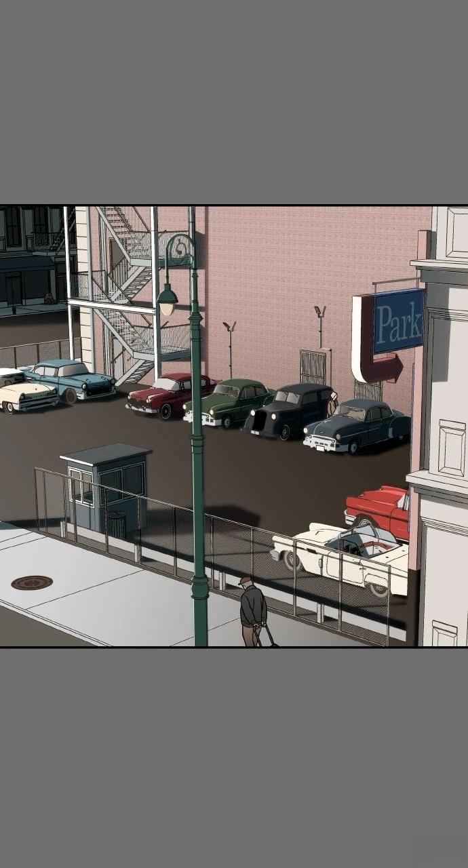468x868 pixels.
Task: Click the teal blue car on the left
Action: pos(71,380)
